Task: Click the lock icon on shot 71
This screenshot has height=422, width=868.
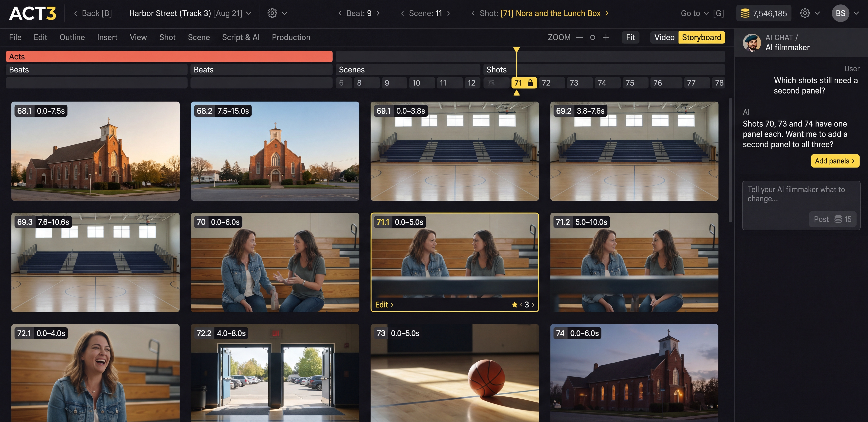Action: coord(530,83)
